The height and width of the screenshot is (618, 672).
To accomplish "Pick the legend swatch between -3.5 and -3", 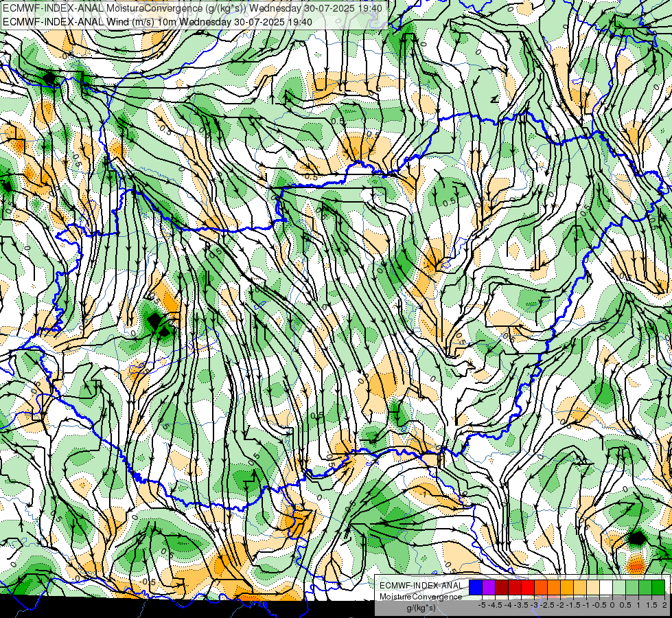I will [x=515, y=588].
